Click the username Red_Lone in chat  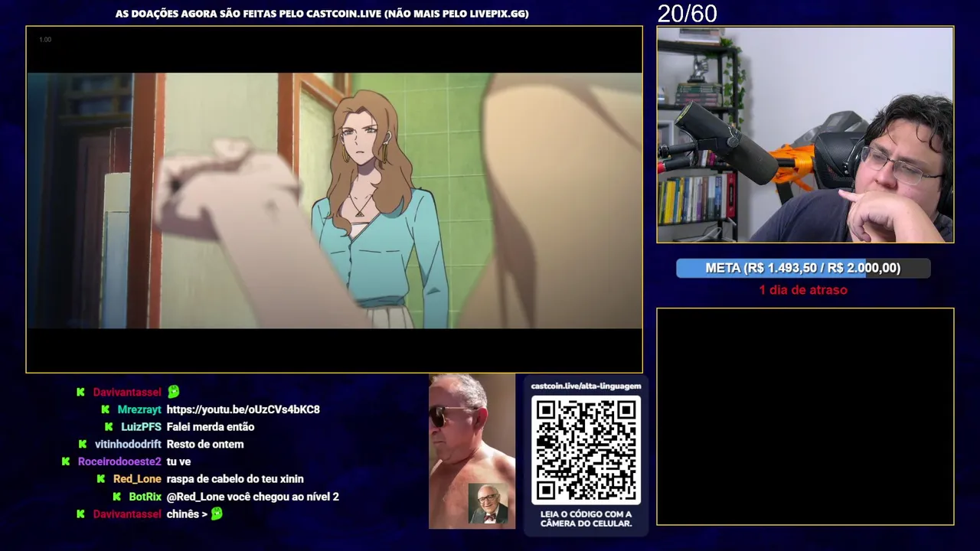click(137, 479)
